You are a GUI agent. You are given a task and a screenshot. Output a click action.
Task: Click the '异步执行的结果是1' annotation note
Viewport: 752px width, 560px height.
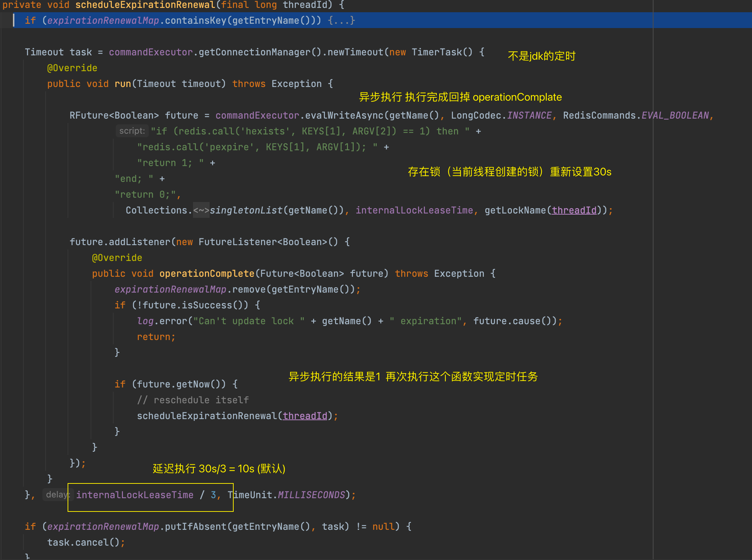[x=334, y=377]
